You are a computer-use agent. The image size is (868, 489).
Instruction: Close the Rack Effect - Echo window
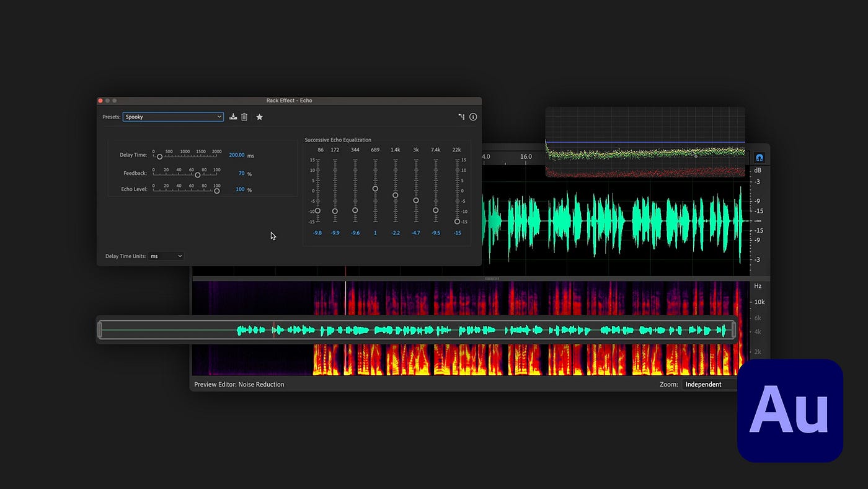(100, 101)
